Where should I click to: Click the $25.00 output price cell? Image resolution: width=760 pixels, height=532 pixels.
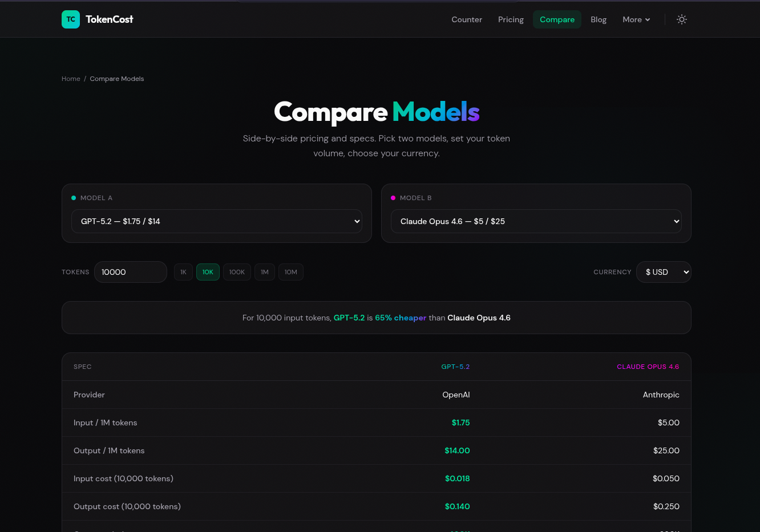(666, 450)
